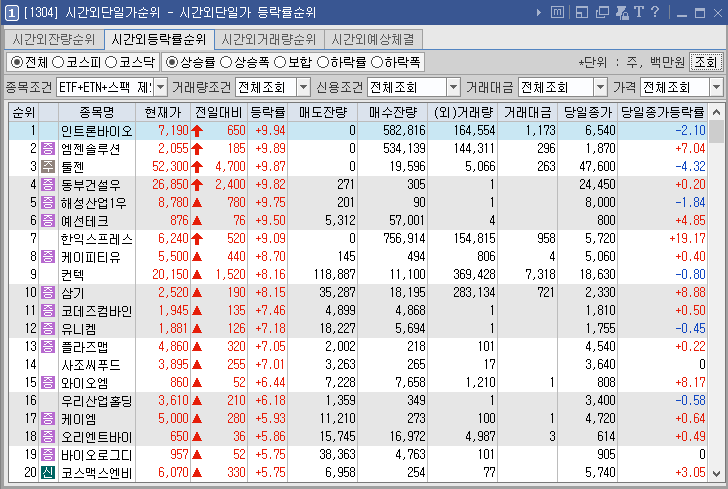This screenshot has width=728, height=489.
Task: Select the 코스피 radio button
Action: (58, 62)
